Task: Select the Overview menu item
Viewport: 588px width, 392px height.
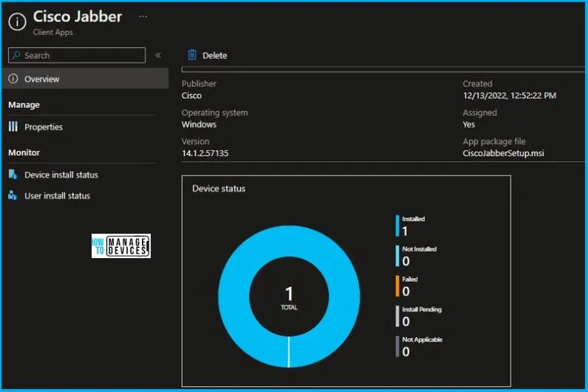Action: [x=85, y=78]
